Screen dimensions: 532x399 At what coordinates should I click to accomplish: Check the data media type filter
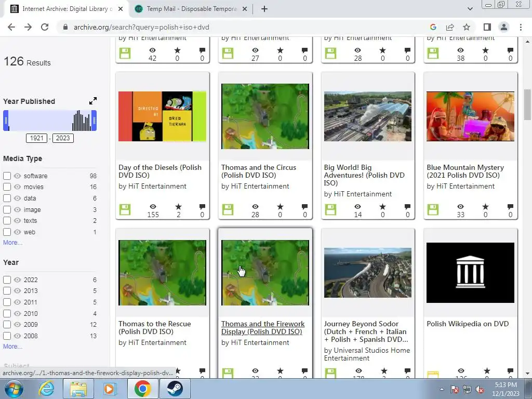point(7,198)
